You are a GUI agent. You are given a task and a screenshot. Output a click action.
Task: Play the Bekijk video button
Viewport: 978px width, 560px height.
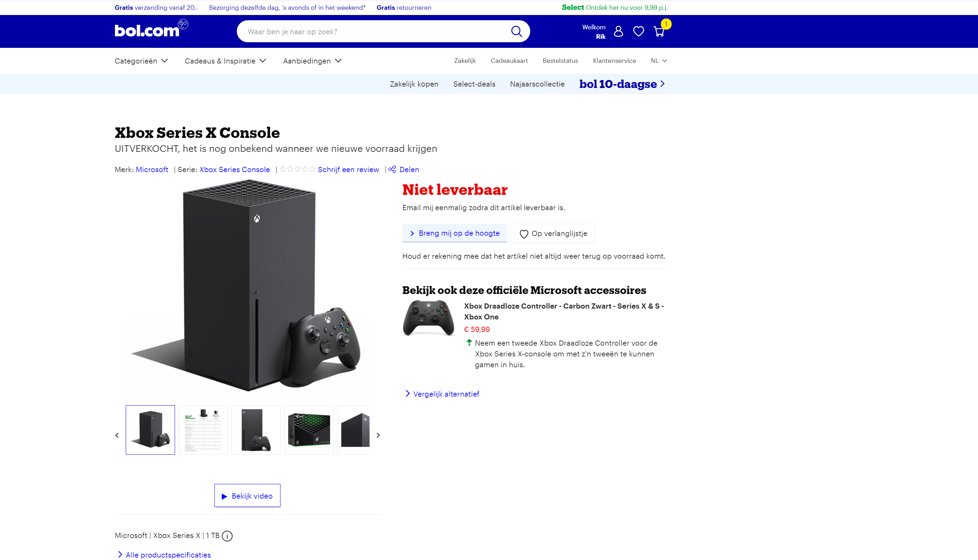(x=247, y=495)
